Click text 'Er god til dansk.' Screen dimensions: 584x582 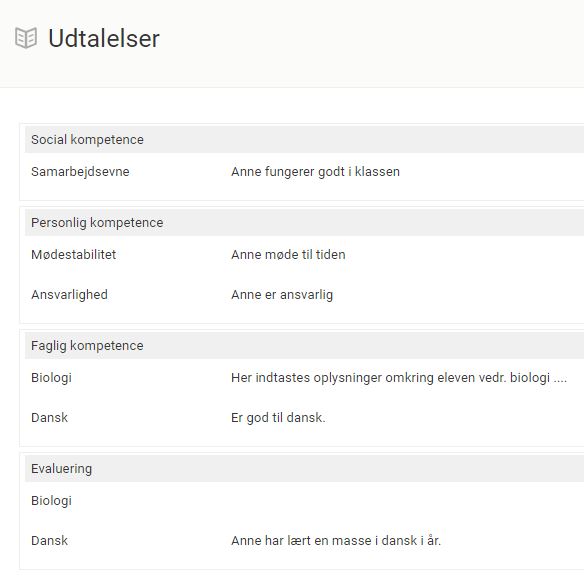[278, 418]
